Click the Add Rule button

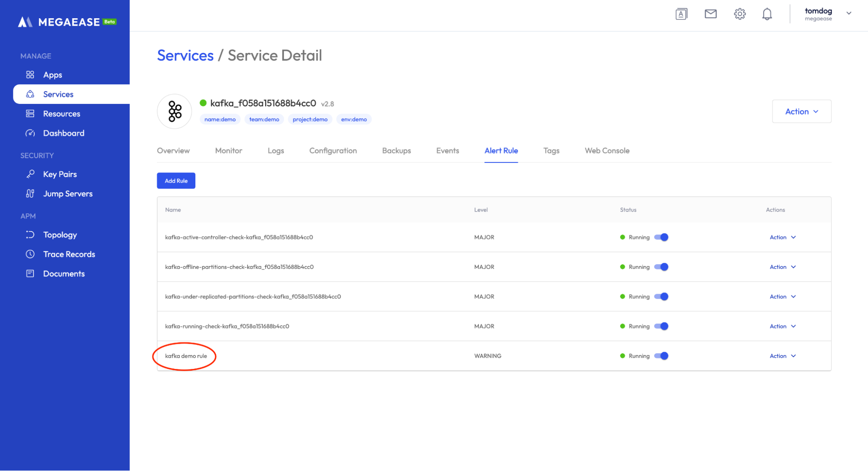click(176, 181)
